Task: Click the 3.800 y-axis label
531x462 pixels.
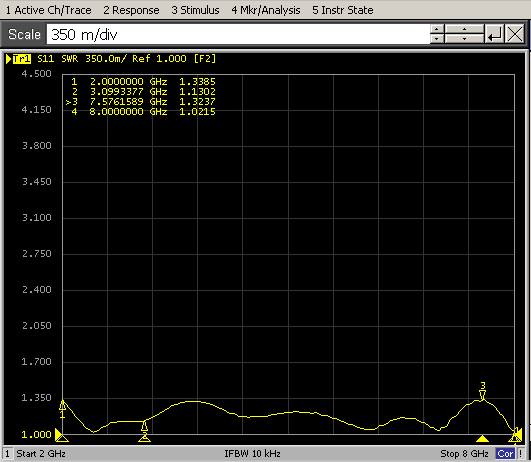Action: [37, 146]
